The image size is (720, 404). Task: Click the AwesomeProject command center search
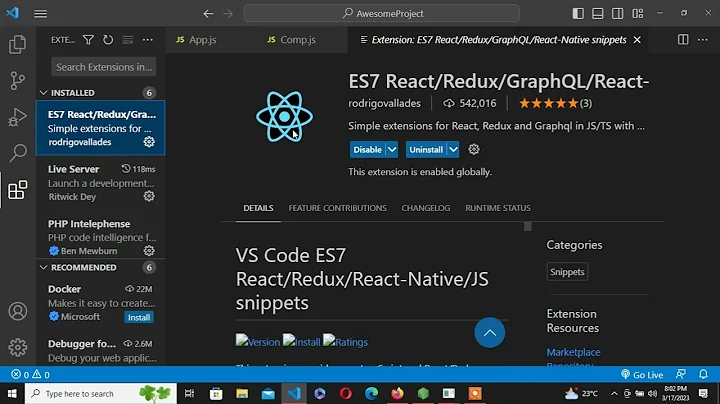point(382,13)
